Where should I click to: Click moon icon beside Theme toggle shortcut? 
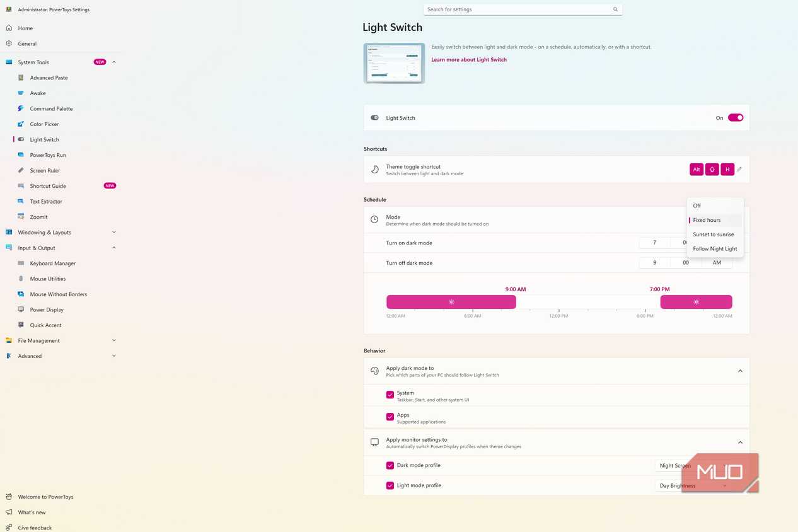[x=374, y=170]
